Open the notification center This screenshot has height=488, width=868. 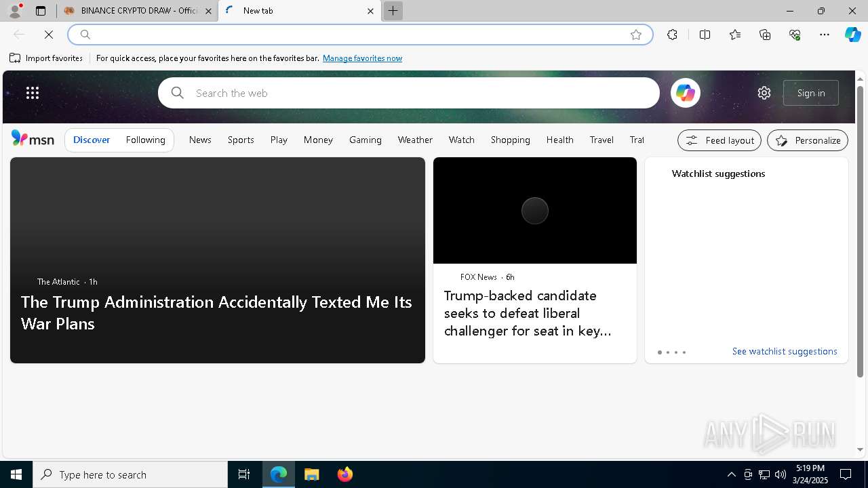846,474
